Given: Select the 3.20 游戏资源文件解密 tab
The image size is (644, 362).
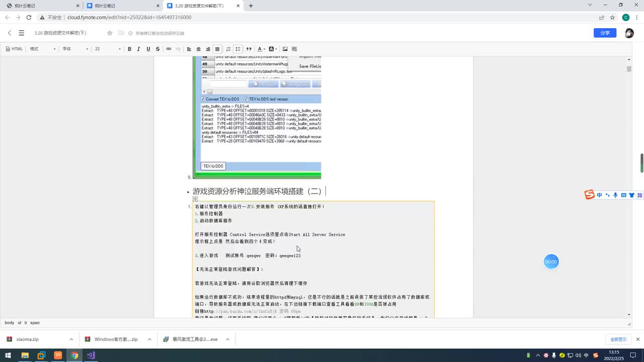Looking at the screenshot, I should click(203, 6).
